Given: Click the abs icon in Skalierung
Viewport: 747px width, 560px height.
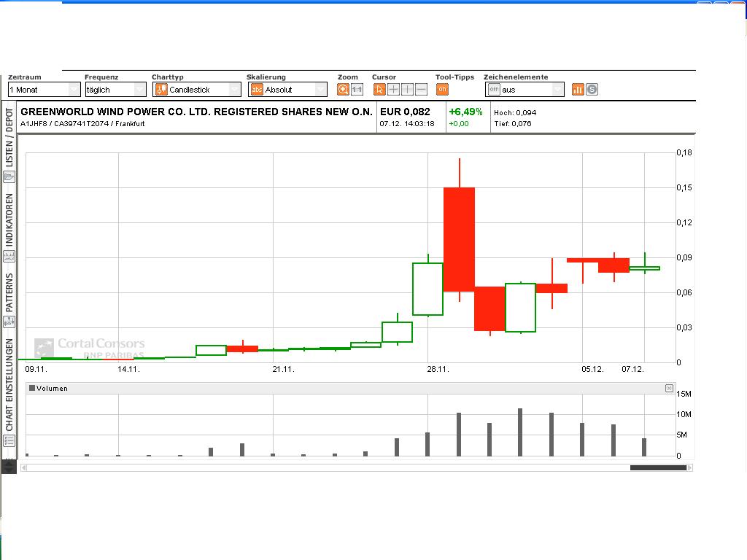Looking at the screenshot, I should tap(257, 90).
